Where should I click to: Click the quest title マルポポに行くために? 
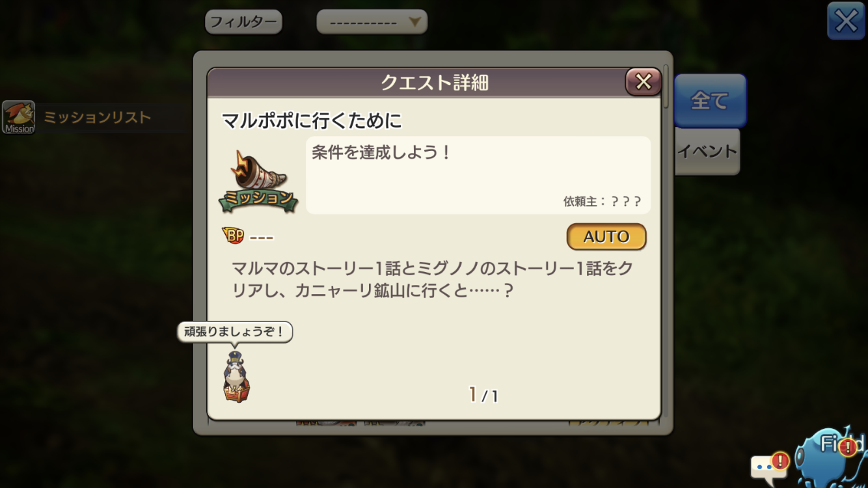coord(312,121)
